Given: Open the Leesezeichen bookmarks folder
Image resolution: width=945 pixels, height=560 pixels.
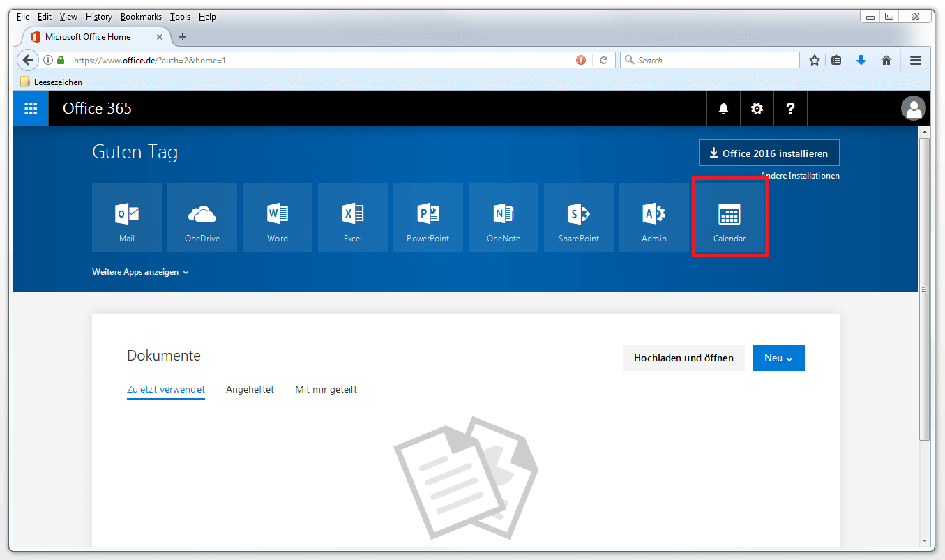Looking at the screenshot, I should tap(51, 82).
